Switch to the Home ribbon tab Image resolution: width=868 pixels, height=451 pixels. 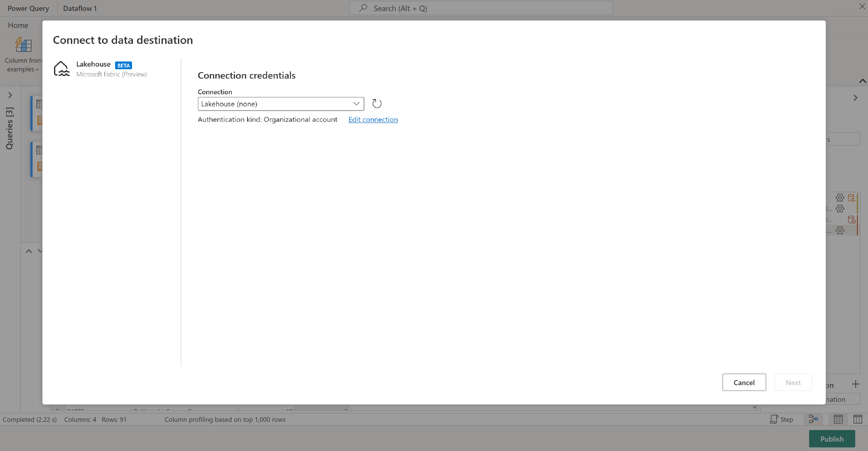point(18,25)
